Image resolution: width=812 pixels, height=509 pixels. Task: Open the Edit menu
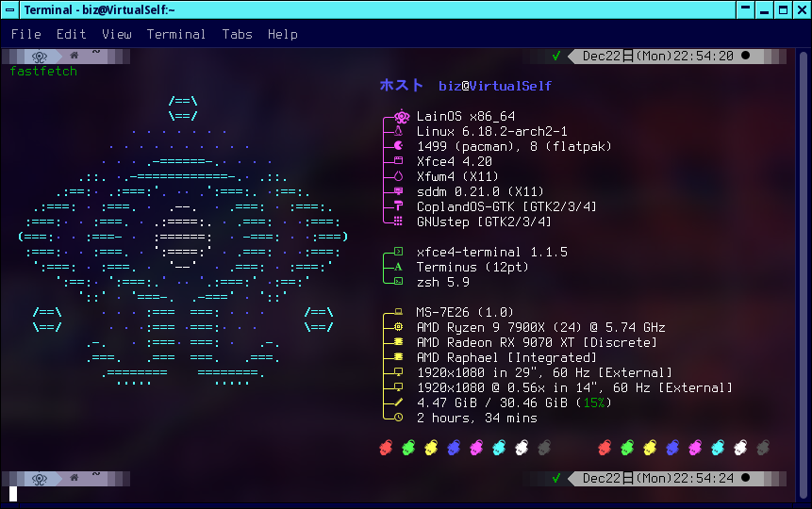[x=71, y=34]
